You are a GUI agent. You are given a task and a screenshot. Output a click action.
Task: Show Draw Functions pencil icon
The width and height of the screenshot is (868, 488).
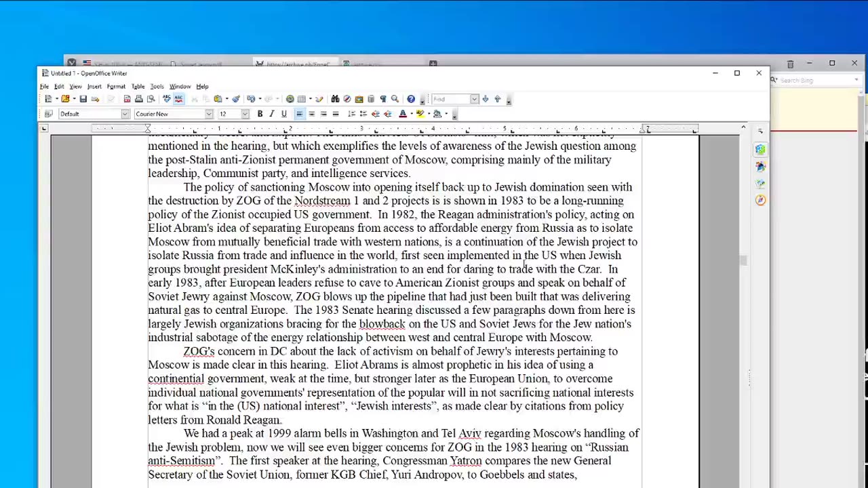click(319, 99)
